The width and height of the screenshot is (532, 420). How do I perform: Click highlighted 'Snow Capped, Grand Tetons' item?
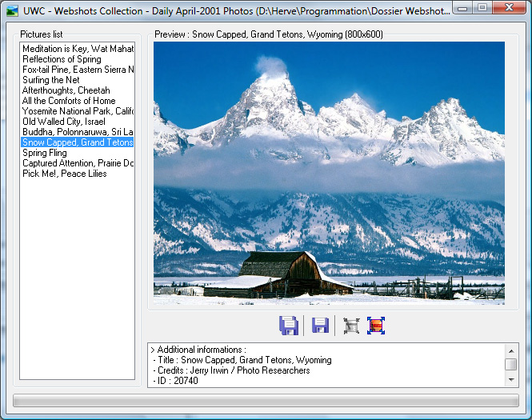[x=78, y=142]
